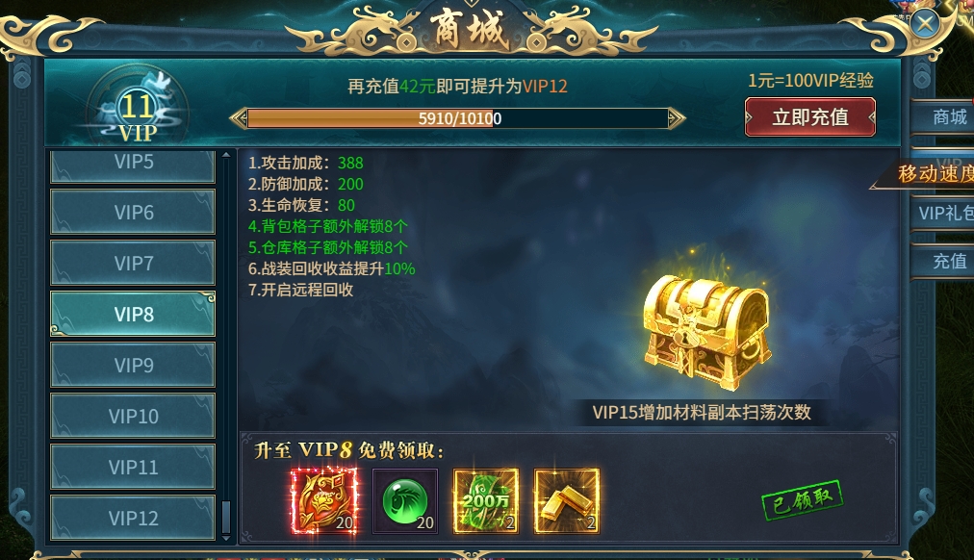
Task: Select the VIP6 level tab
Action: point(133,213)
